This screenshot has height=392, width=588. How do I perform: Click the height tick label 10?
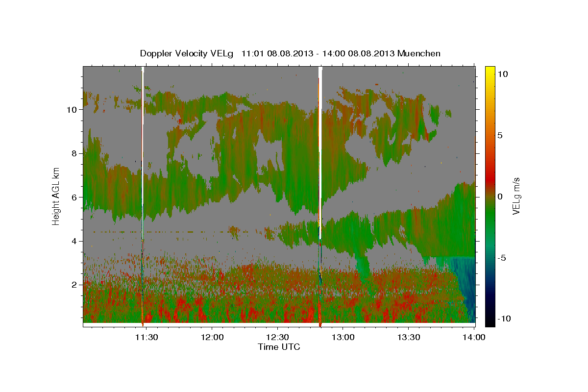click(72, 110)
